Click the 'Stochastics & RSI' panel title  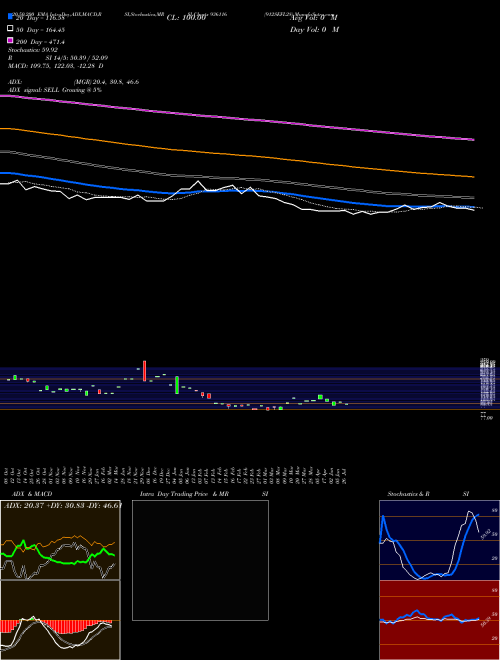coord(428,494)
